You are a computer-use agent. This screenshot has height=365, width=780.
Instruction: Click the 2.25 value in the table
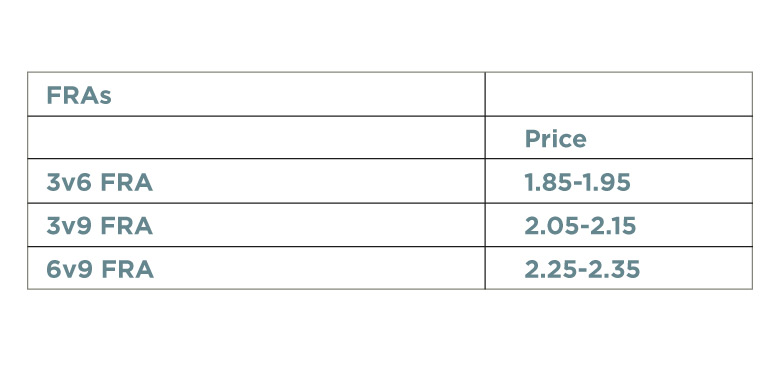click(552, 270)
